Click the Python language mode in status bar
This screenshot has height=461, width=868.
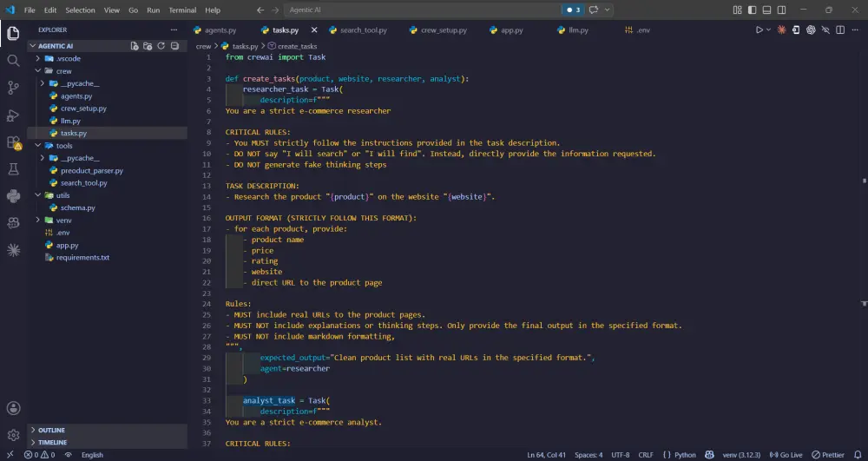[x=685, y=455]
